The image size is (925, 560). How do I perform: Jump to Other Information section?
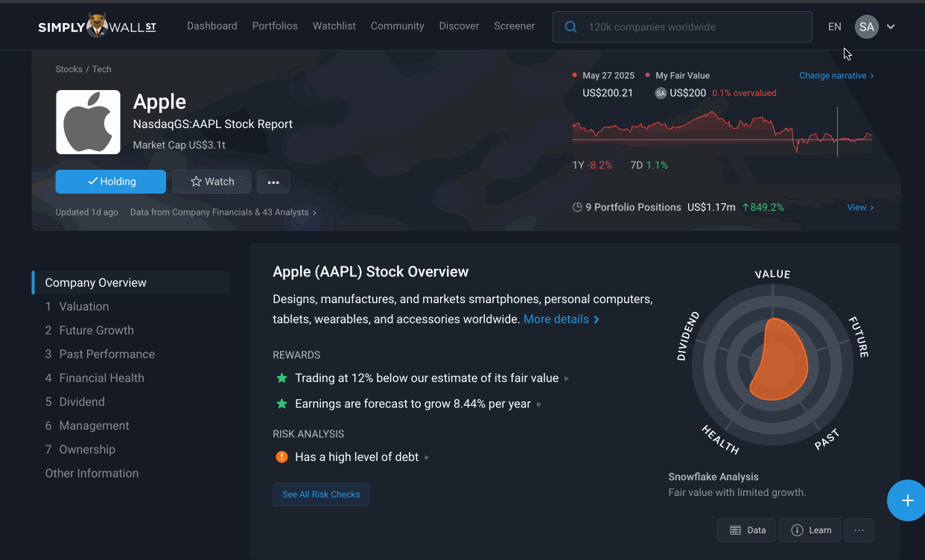pyautogui.click(x=92, y=473)
